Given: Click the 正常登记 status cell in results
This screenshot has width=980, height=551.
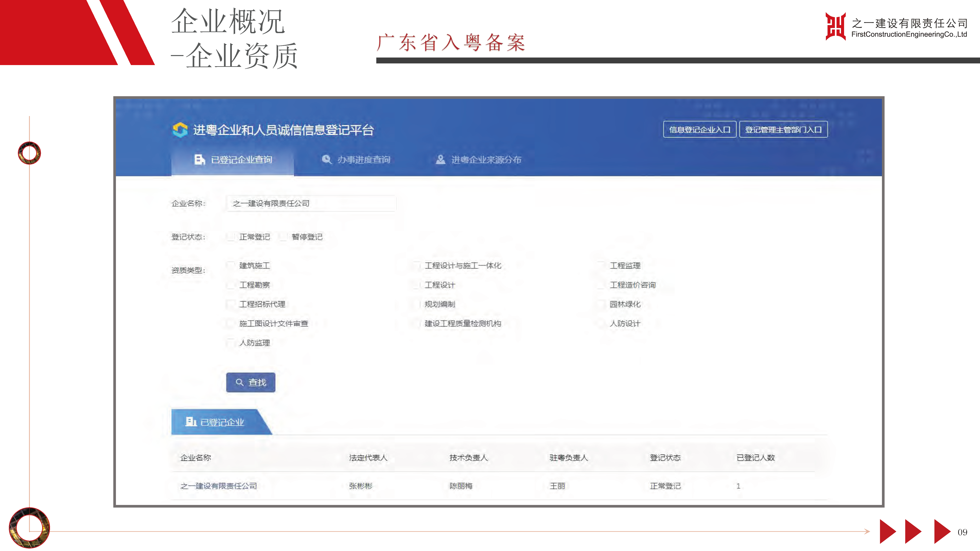Looking at the screenshot, I should [x=665, y=486].
